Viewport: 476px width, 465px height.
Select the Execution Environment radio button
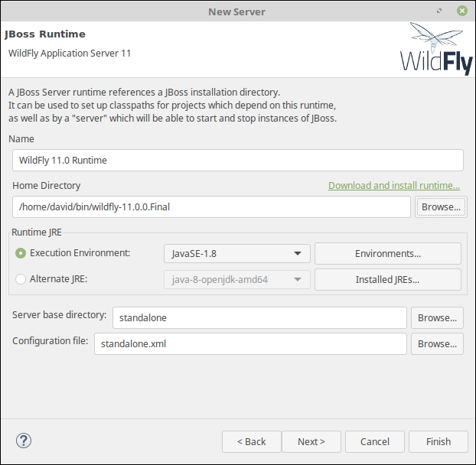[x=21, y=253]
